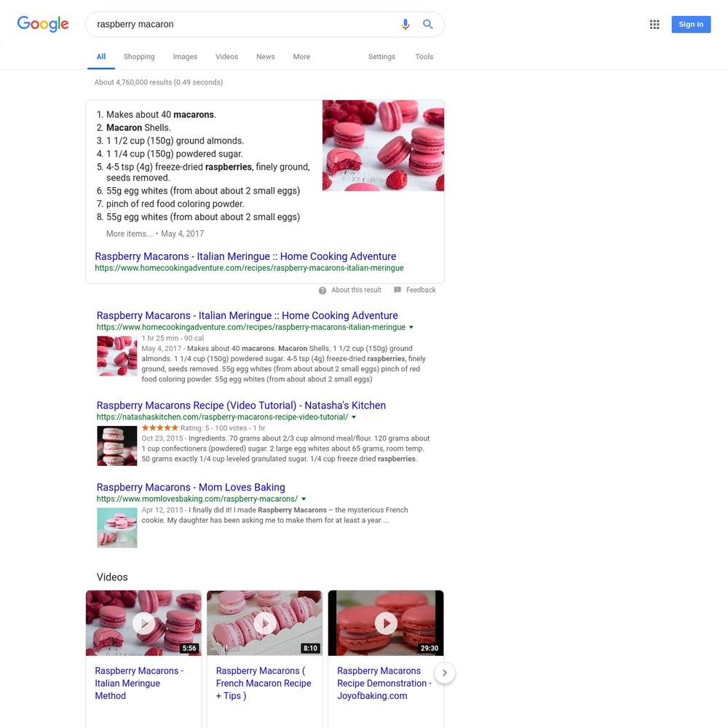Viewport: 728px width, 728px height.
Task: Click the voice search microphone icon
Action: pyautogui.click(x=405, y=24)
